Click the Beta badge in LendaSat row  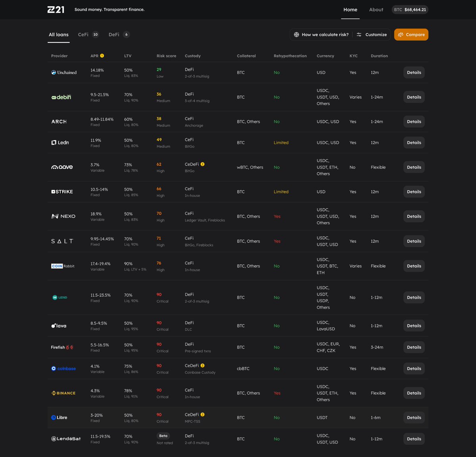(163, 436)
